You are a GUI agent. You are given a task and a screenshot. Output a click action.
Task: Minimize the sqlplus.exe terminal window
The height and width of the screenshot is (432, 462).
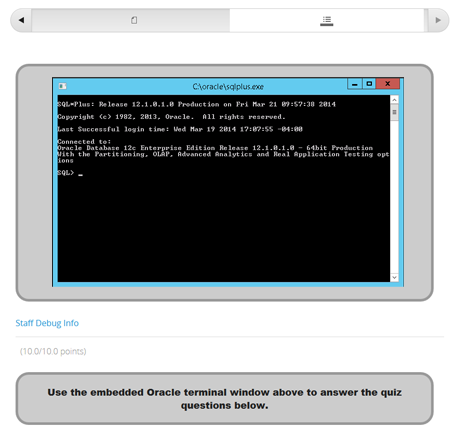pos(355,84)
